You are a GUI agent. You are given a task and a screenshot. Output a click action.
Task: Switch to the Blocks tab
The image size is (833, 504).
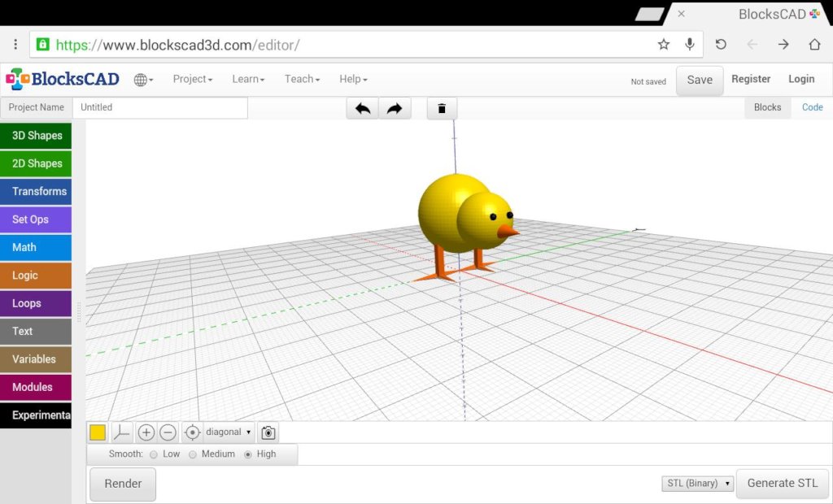coord(767,107)
